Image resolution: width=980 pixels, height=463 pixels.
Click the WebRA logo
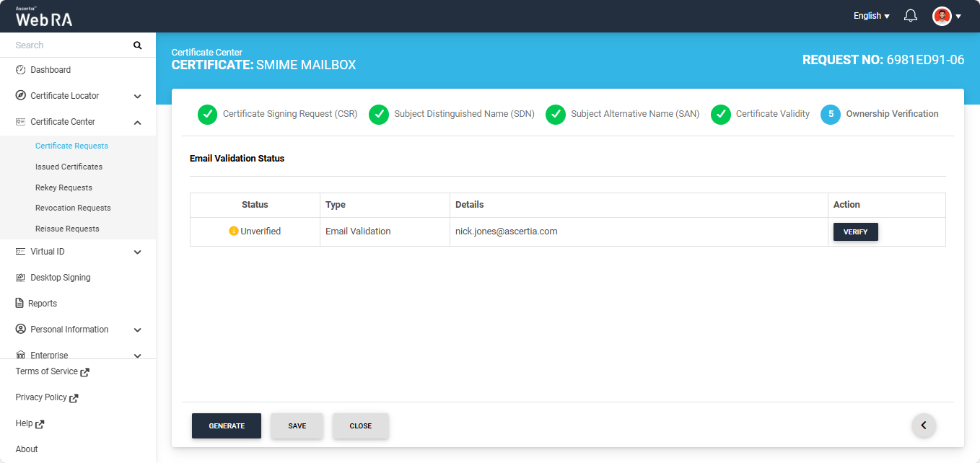pos(44,17)
